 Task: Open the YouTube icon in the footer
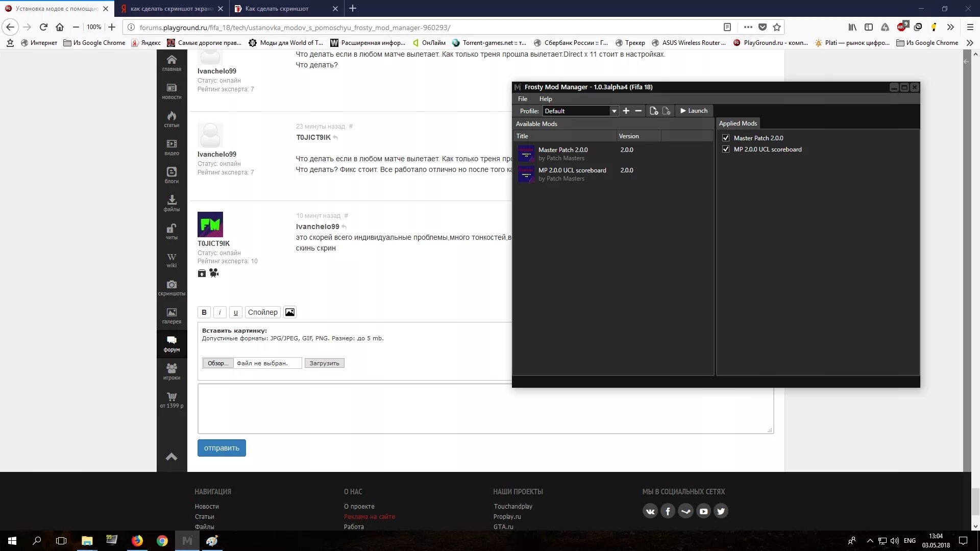(703, 511)
